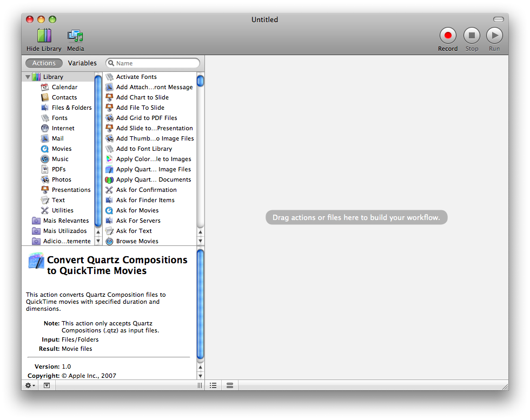Select the Music category icon
530x420 pixels.
point(44,159)
